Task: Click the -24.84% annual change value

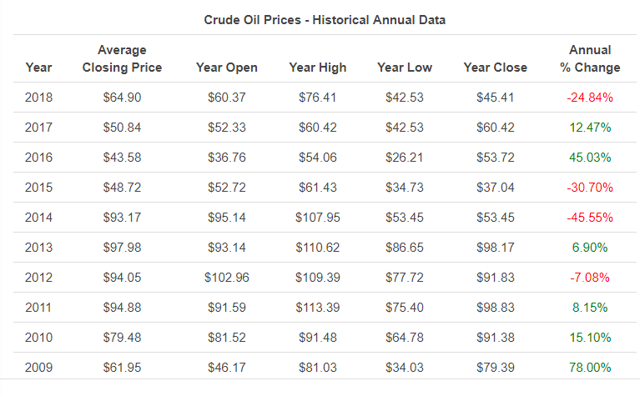Action: pyautogui.click(x=590, y=98)
